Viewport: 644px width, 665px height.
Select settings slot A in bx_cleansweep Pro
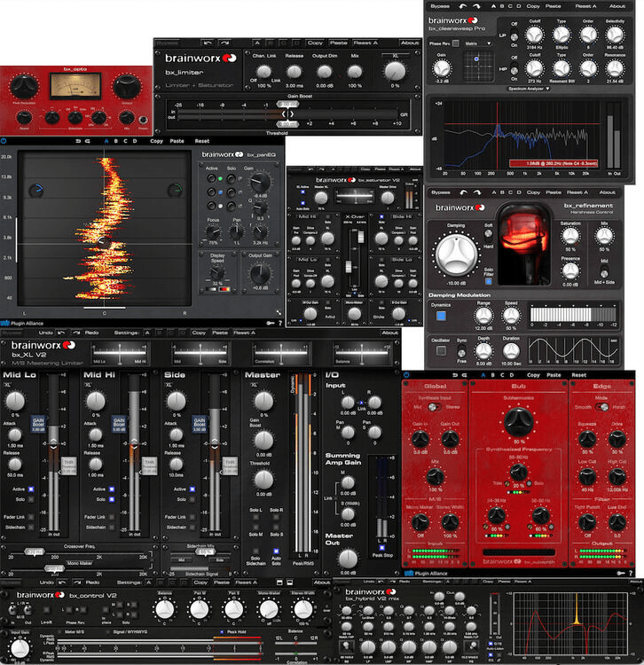coord(493,6)
